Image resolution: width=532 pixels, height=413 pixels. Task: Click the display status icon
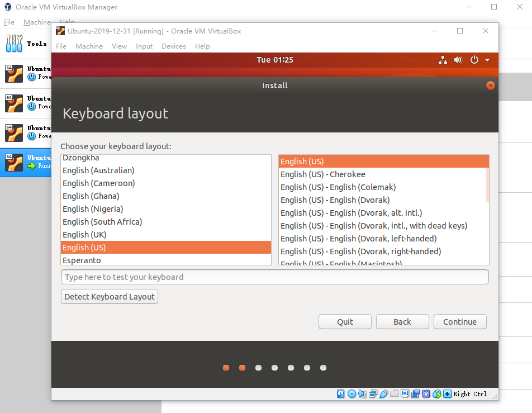(x=405, y=393)
